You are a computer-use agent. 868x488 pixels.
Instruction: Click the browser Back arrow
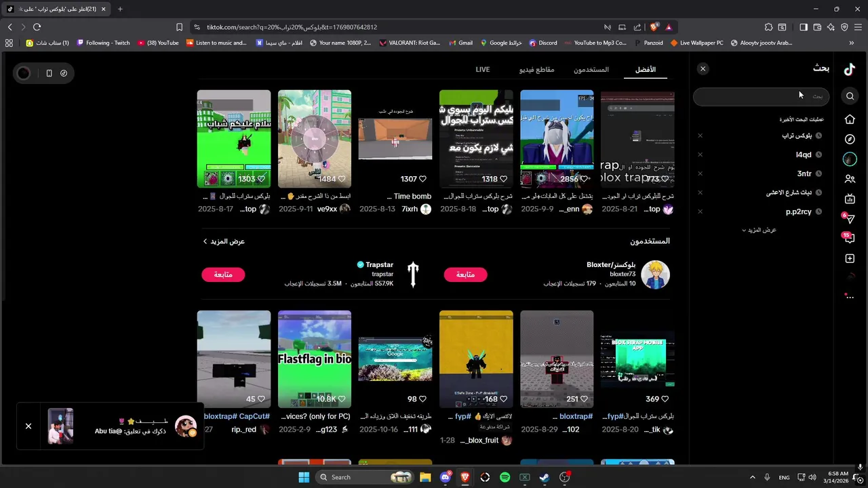tap(9, 27)
